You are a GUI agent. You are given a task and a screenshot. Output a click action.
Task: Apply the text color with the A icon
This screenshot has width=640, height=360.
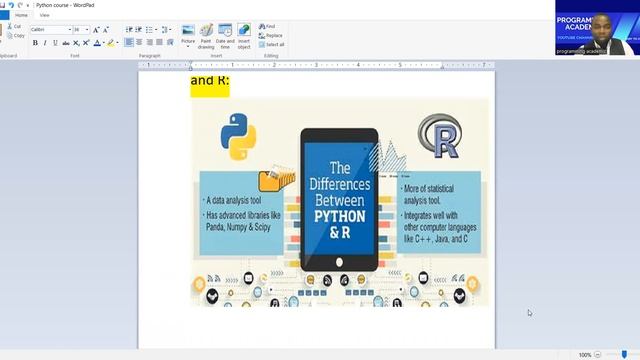point(97,42)
